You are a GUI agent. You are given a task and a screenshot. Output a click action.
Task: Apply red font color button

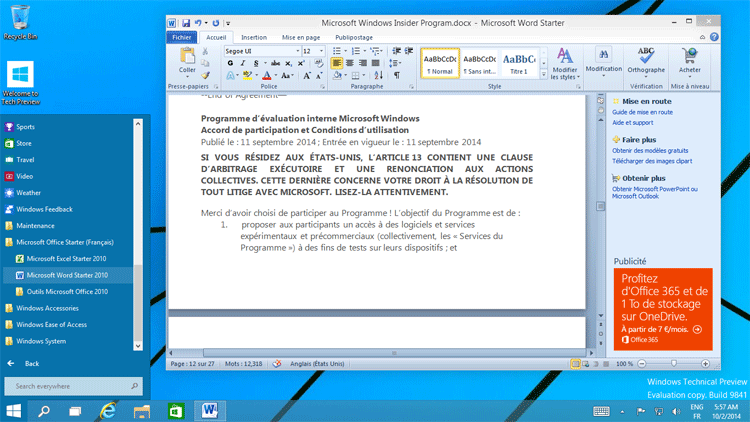(x=266, y=76)
